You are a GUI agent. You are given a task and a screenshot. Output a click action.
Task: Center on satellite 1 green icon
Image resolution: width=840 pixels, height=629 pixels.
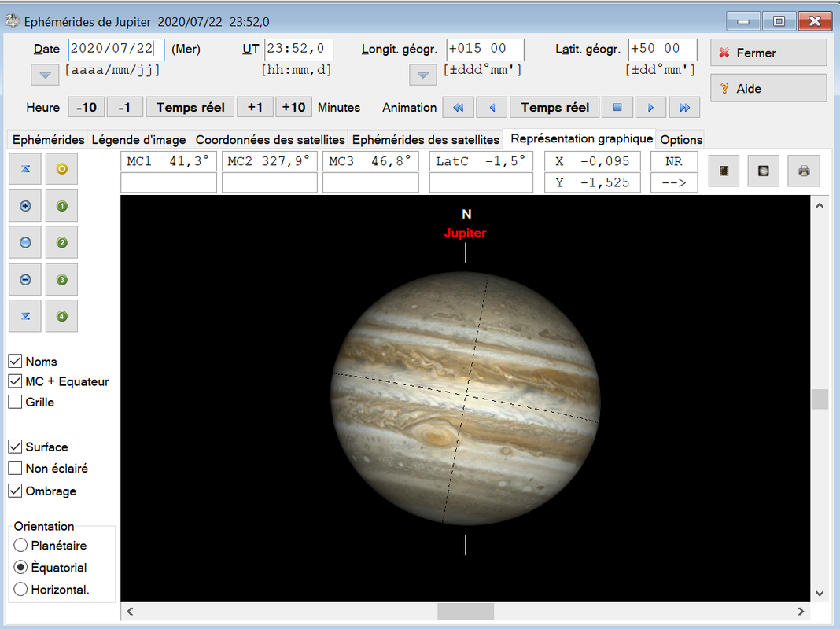(61, 206)
